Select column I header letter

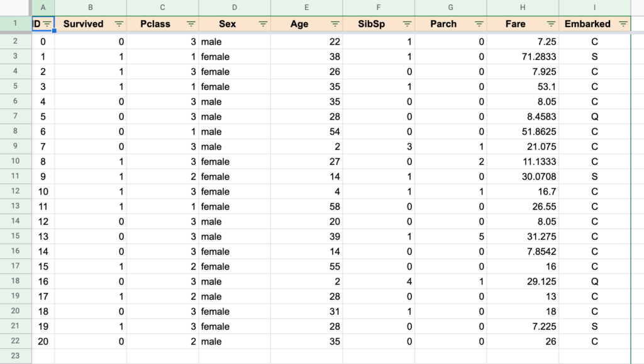pyautogui.click(x=594, y=8)
